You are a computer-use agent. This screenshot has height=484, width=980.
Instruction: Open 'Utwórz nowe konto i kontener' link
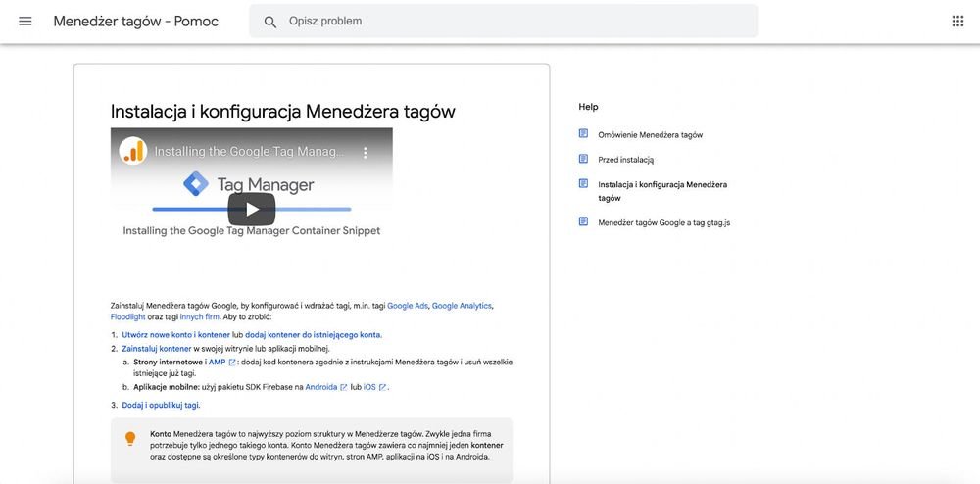click(x=176, y=335)
